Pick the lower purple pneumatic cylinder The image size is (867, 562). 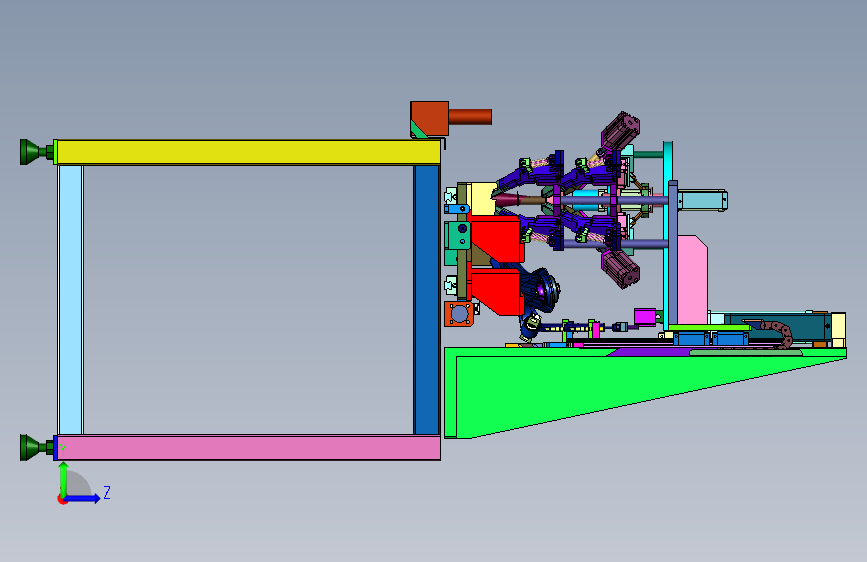620,269
